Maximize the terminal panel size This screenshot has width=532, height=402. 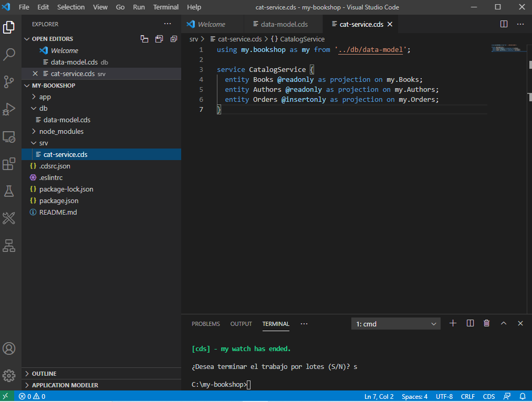pyautogui.click(x=504, y=324)
